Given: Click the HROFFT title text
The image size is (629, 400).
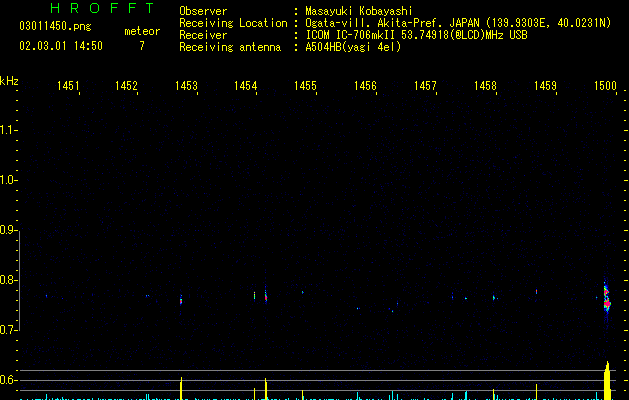Looking at the screenshot, I should point(103,8).
